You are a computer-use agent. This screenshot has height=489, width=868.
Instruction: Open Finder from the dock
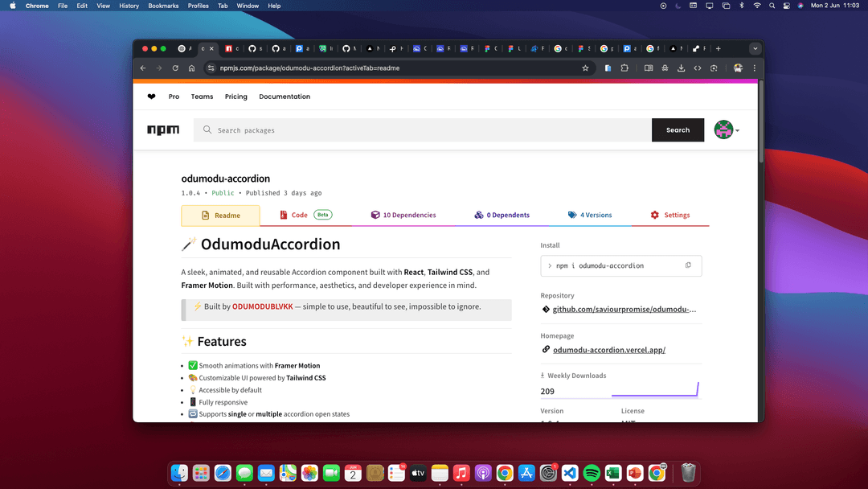coord(178,473)
